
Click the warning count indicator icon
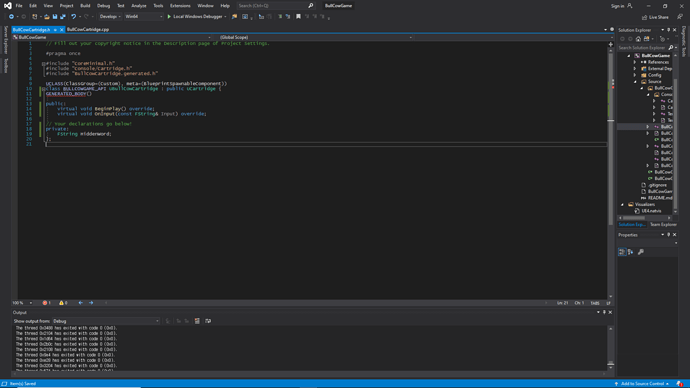(61, 303)
